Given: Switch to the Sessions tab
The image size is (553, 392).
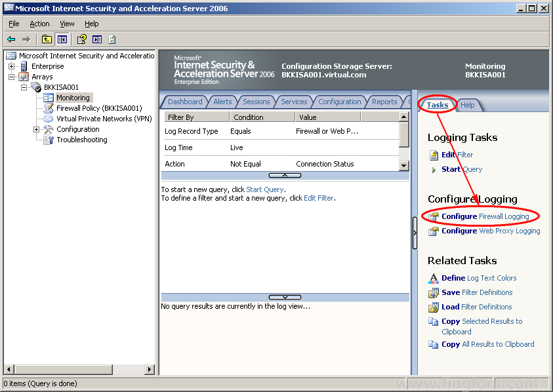Looking at the screenshot, I should (x=256, y=102).
